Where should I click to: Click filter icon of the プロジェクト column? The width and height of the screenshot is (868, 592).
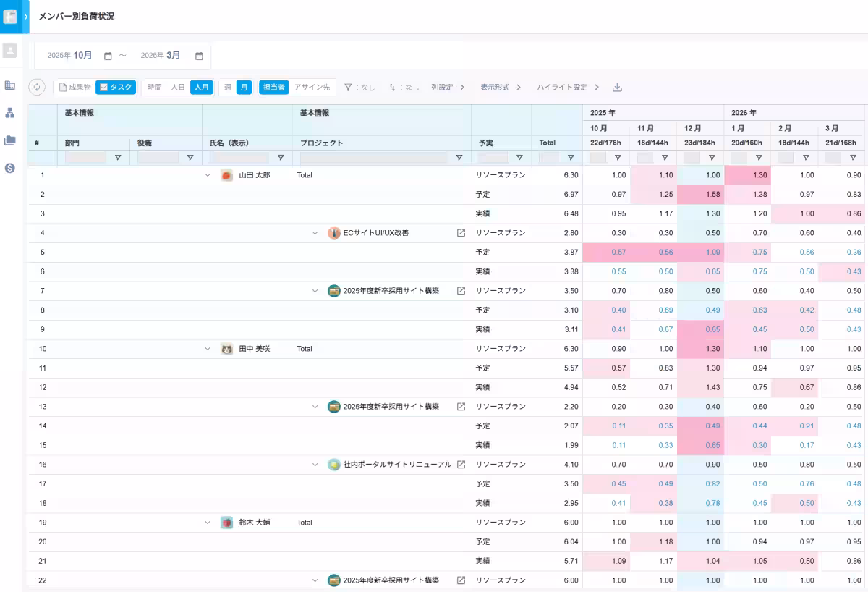[459, 157]
